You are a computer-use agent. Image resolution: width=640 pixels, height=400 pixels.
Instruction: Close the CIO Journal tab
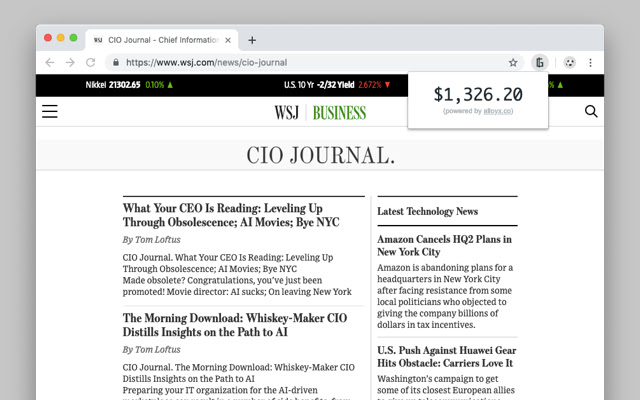coord(228,40)
